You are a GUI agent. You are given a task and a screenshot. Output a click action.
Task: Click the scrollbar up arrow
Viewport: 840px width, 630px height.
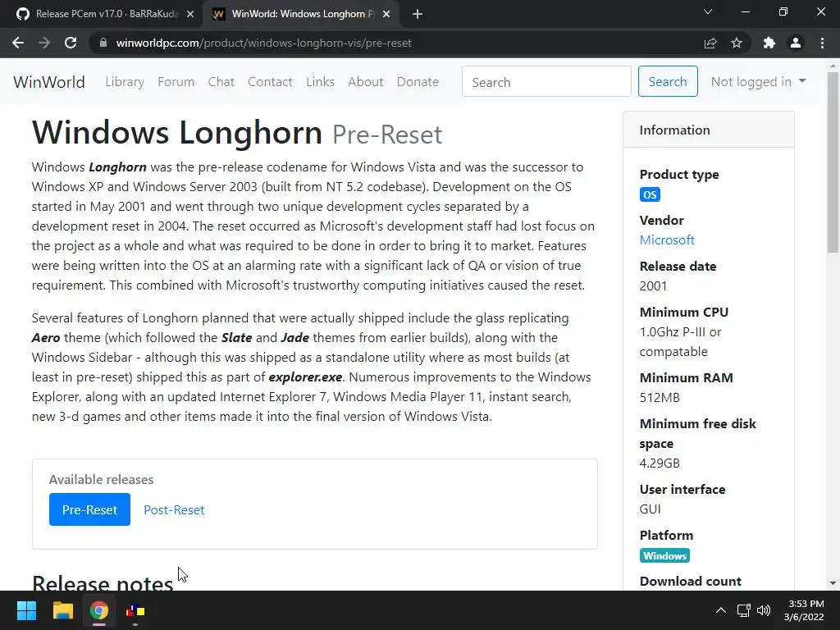pyautogui.click(x=833, y=66)
